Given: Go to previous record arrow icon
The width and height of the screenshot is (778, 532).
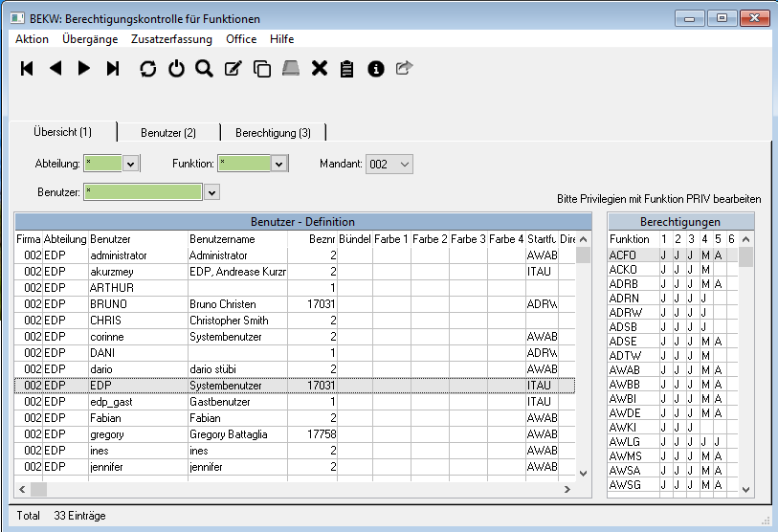Looking at the screenshot, I should pos(56,68).
